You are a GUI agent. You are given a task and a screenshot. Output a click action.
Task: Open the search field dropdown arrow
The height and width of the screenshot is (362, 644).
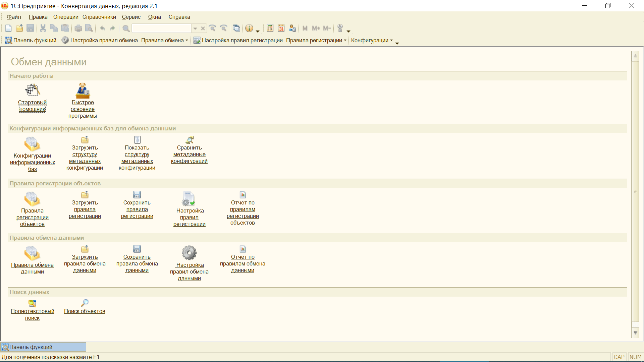point(195,28)
